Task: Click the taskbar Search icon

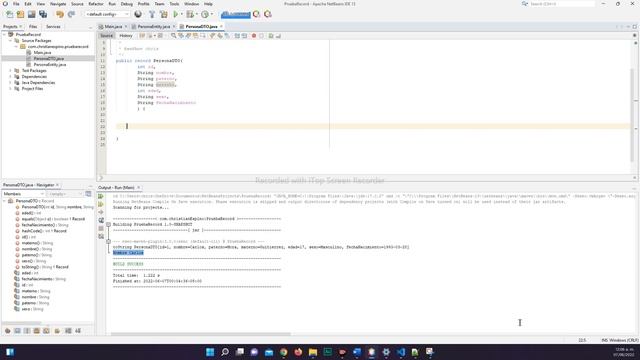Action: tap(225, 352)
